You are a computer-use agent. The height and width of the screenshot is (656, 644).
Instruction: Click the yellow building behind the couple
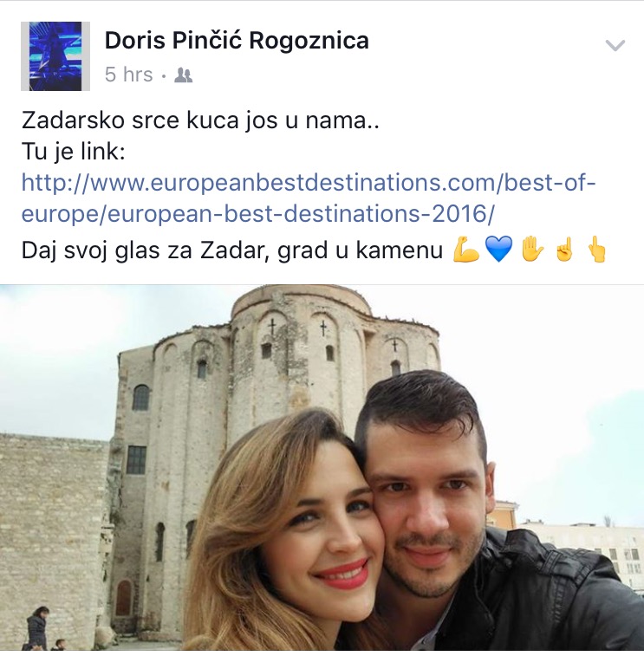[504, 515]
